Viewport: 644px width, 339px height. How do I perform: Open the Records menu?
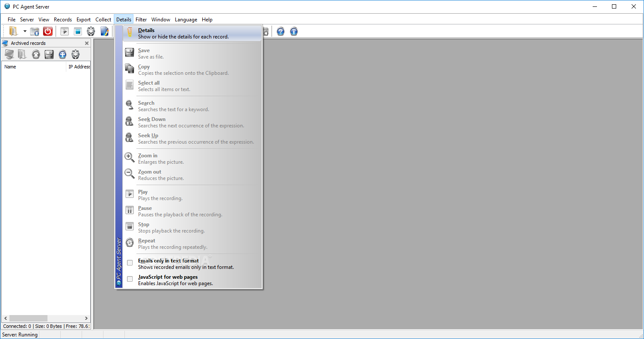pos(63,20)
